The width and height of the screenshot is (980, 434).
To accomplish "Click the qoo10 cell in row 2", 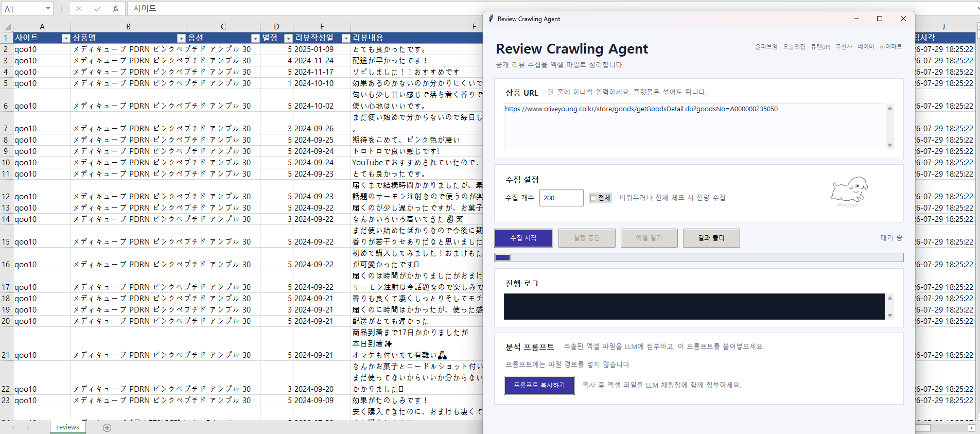I will pyautogui.click(x=42, y=49).
